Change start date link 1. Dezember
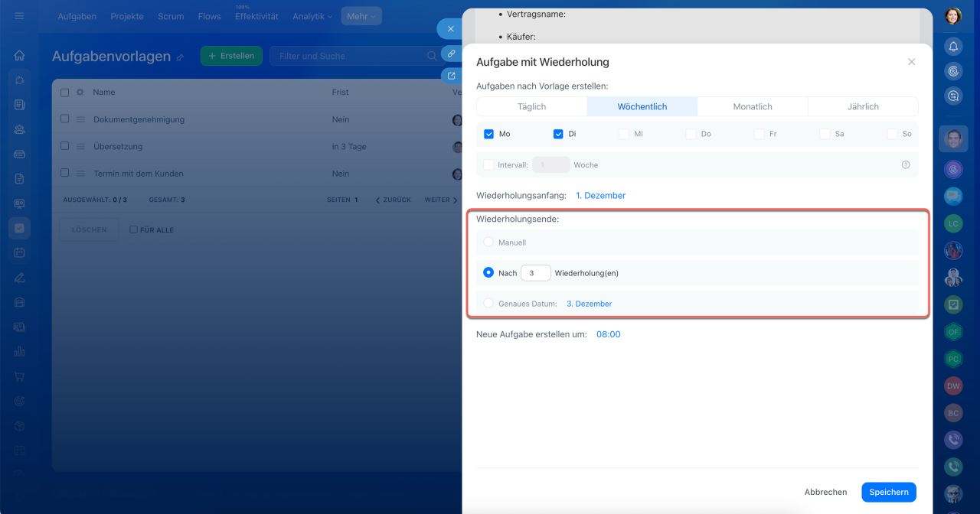Screen dimensions: 980x514 coord(600,195)
